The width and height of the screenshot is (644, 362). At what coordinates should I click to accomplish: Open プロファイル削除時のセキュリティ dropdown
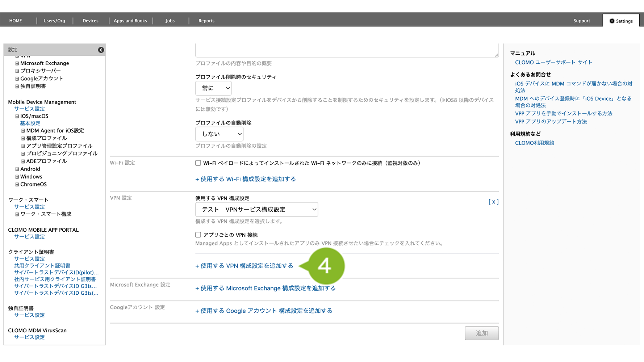point(213,88)
